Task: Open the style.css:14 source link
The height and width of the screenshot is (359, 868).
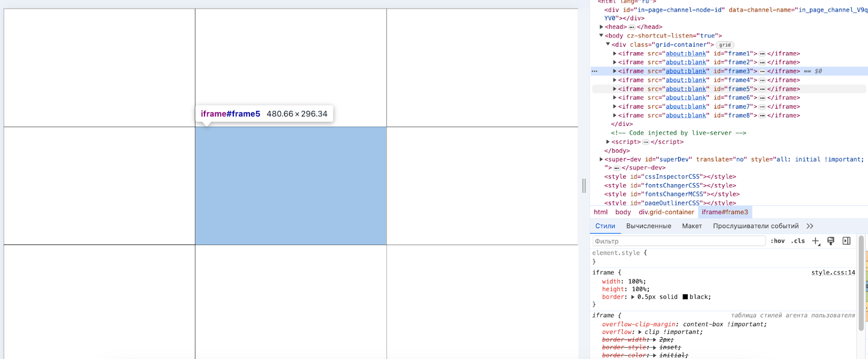Action: pos(833,273)
